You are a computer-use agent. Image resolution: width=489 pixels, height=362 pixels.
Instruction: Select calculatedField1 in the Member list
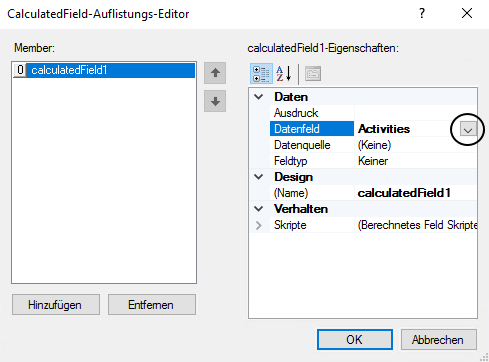pos(104,70)
